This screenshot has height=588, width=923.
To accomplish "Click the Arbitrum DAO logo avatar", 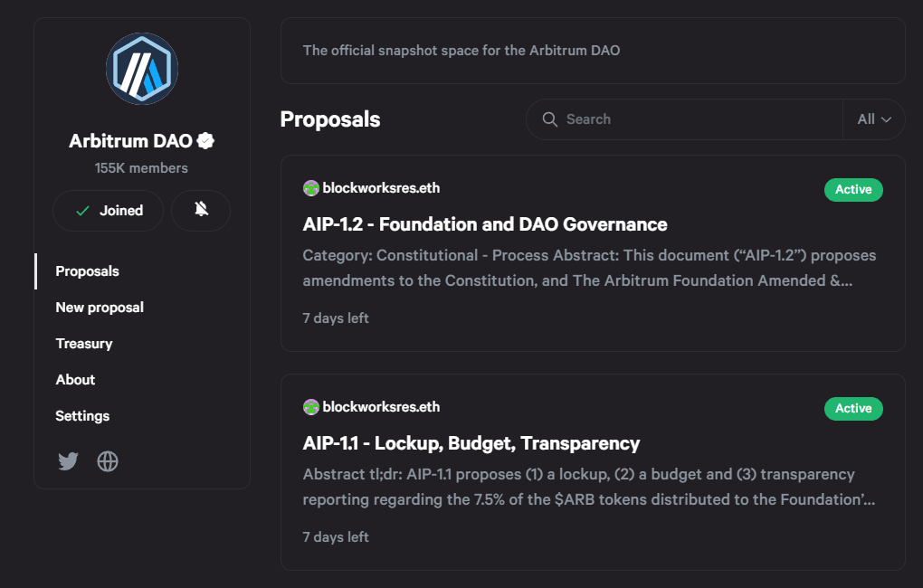I will click(x=142, y=69).
